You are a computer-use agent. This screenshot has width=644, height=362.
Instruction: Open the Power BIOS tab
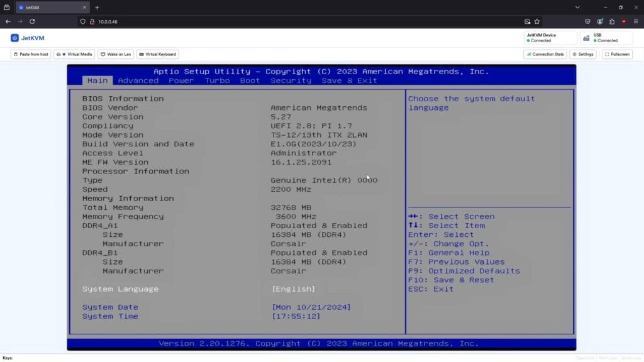click(181, 80)
